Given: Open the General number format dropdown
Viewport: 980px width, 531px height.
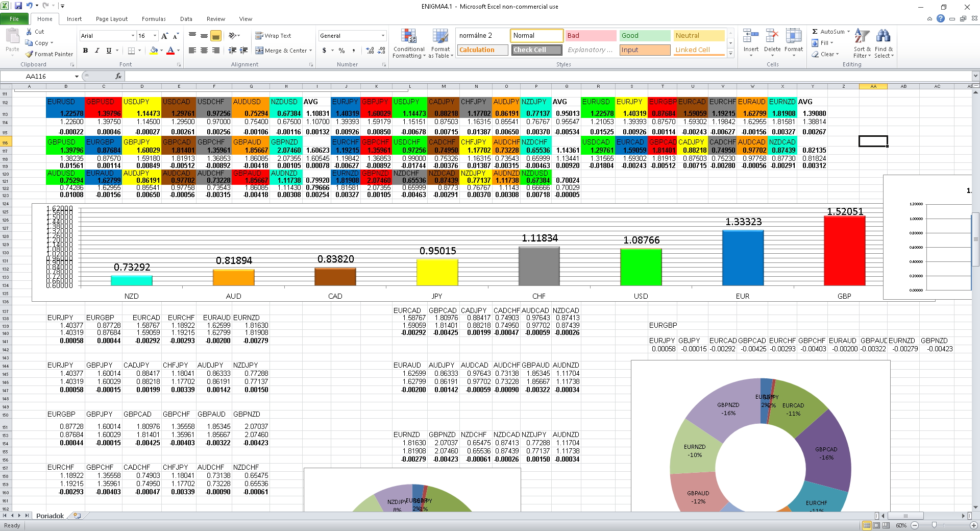Looking at the screenshot, I should point(383,36).
